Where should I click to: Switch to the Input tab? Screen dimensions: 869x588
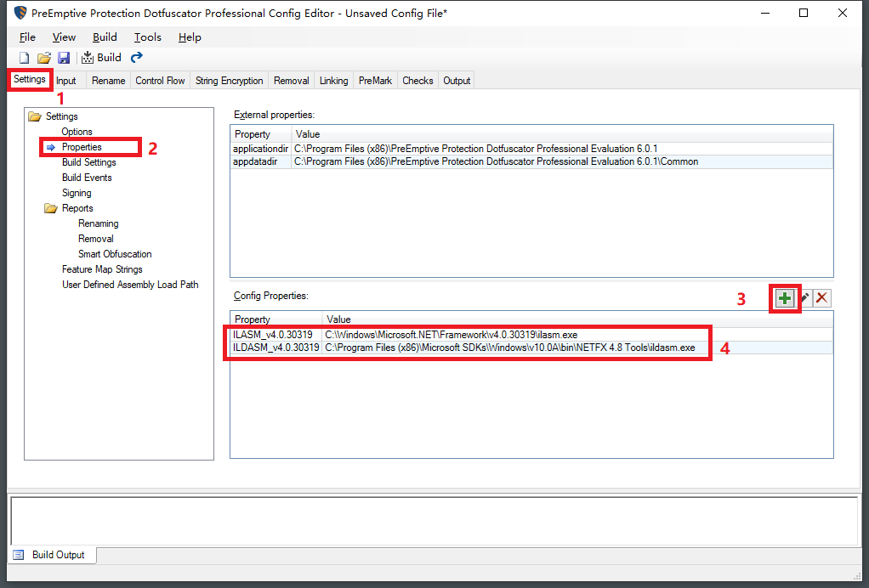66,81
